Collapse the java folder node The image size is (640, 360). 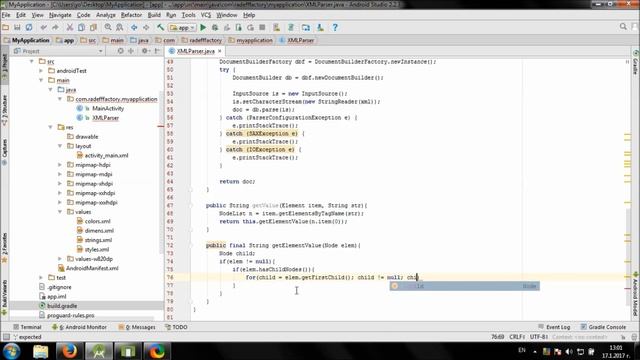[51, 89]
